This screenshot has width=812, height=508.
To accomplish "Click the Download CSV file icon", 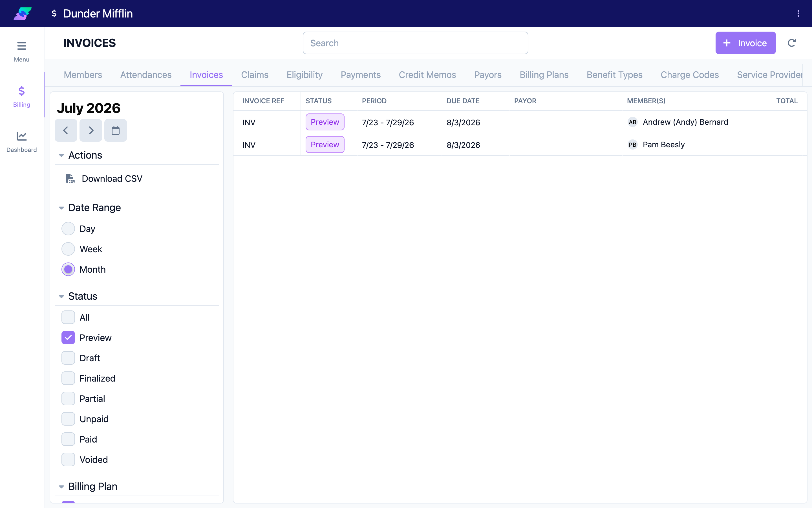I will click(70, 178).
